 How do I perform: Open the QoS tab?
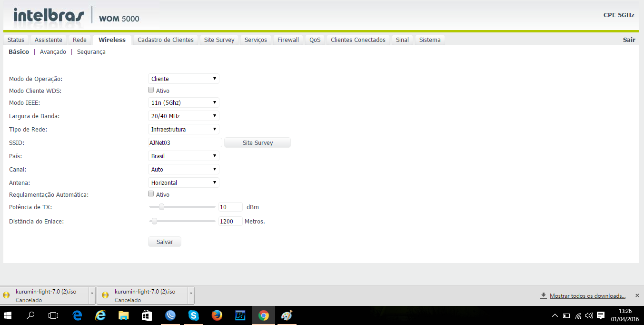(x=315, y=40)
